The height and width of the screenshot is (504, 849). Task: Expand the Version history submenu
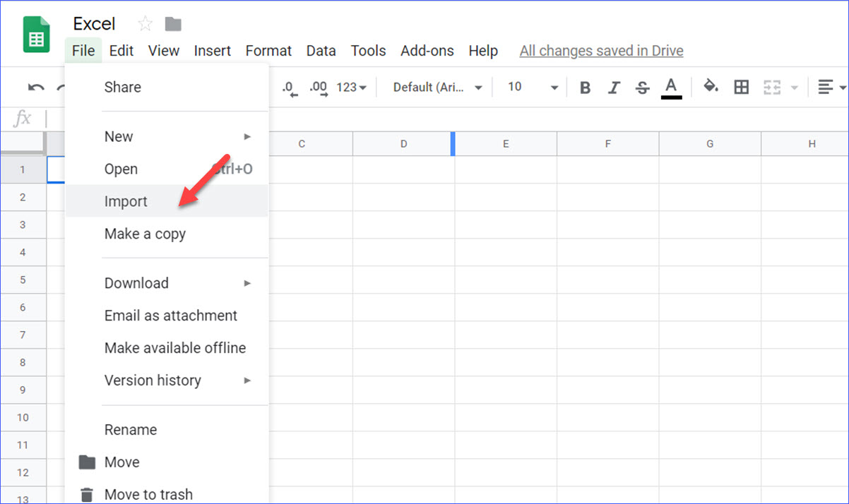pyautogui.click(x=153, y=380)
